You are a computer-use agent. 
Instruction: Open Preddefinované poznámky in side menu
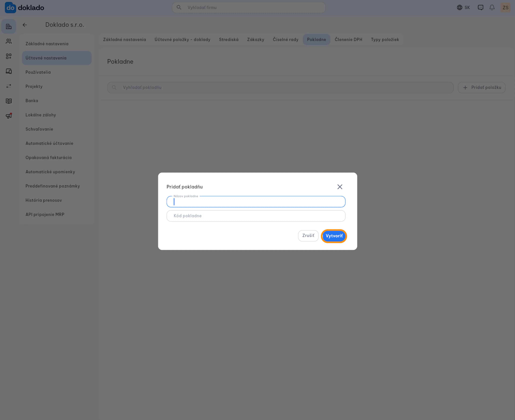pos(57,186)
